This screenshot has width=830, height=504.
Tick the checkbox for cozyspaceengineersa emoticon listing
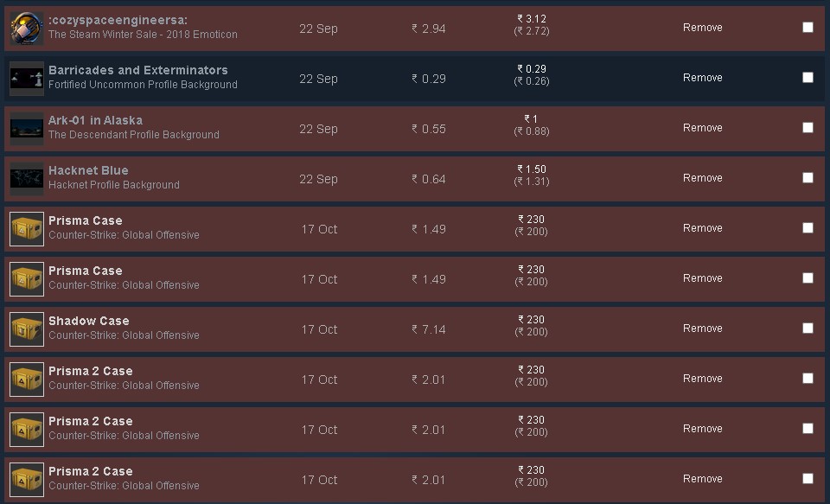click(x=808, y=28)
